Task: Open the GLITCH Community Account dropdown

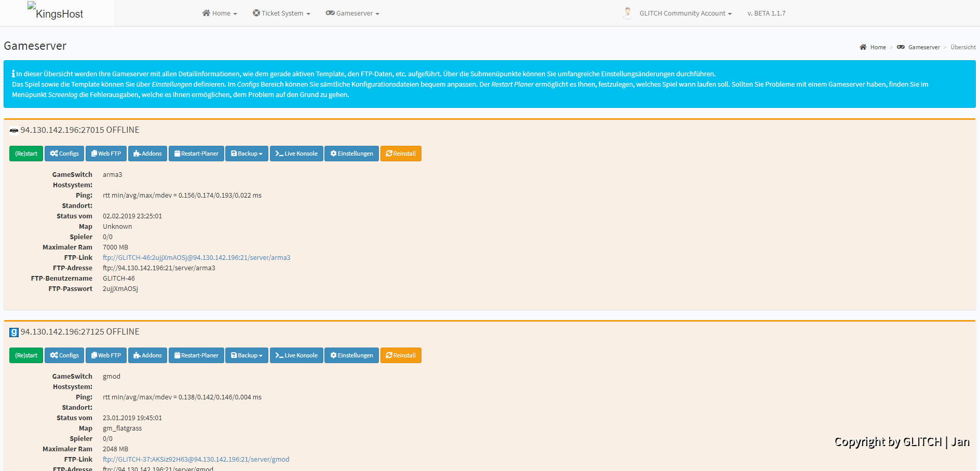Action: pyautogui.click(x=685, y=13)
